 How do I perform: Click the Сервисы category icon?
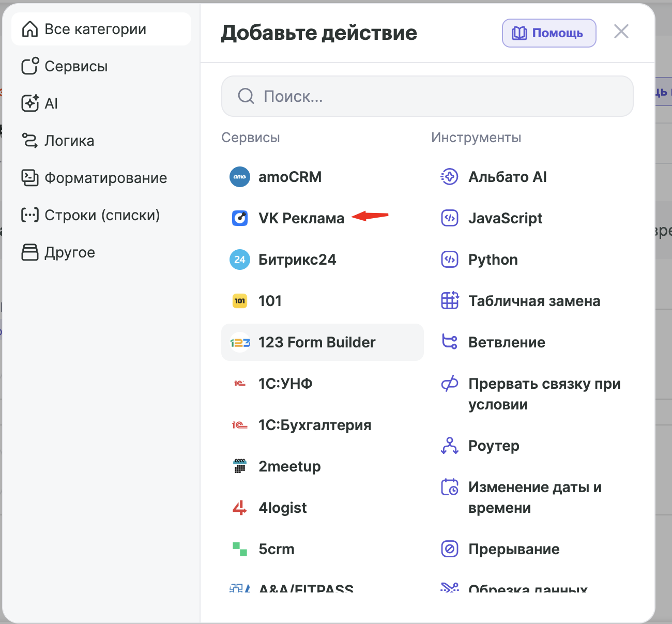point(30,66)
